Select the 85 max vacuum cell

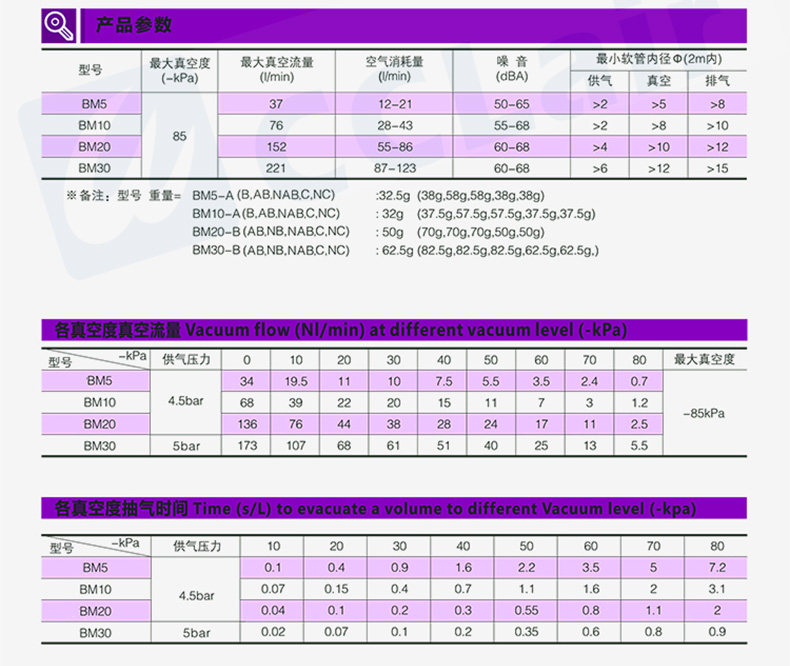(x=179, y=136)
